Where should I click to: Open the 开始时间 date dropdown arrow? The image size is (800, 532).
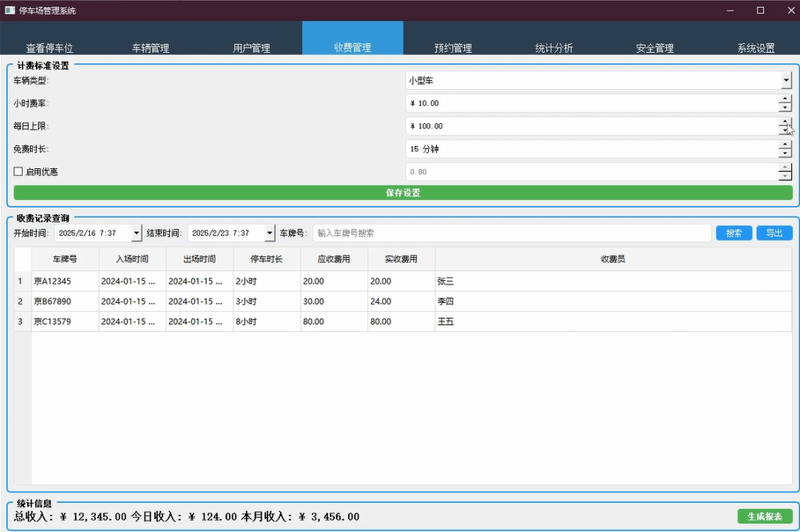(137, 233)
